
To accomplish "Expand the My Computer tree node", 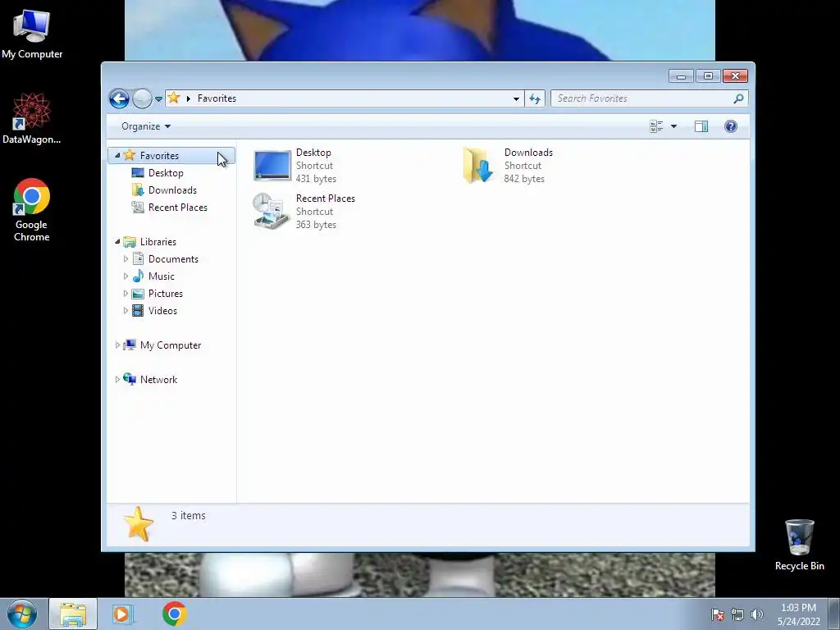I will click(117, 345).
